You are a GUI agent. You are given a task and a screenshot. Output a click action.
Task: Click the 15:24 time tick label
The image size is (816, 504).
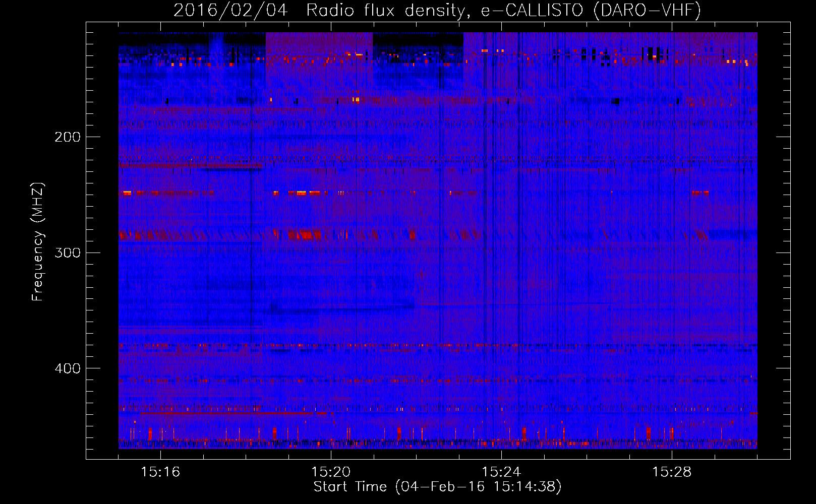[x=501, y=472]
